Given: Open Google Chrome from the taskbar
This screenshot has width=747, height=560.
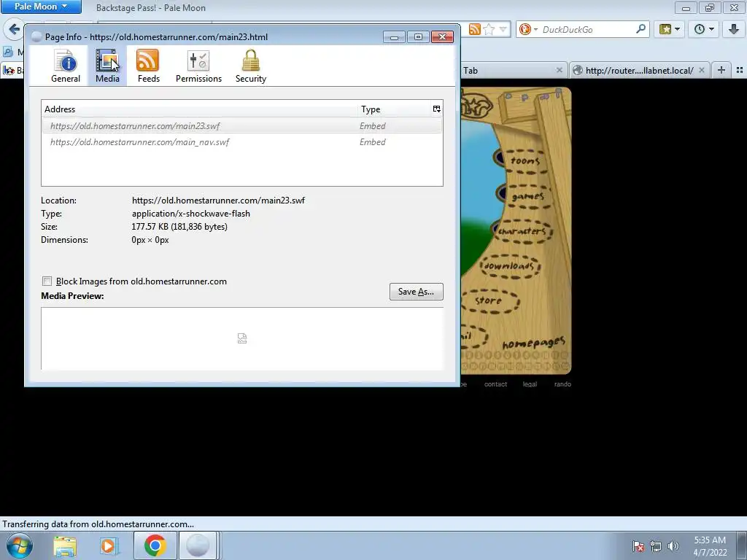Looking at the screenshot, I should 155,545.
